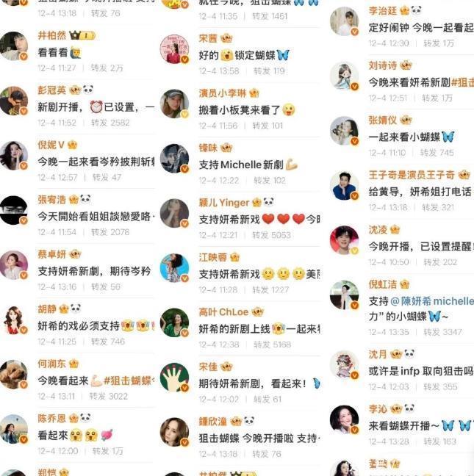Tap the crown icon beside 王子奇是演员王子奇

(464, 175)
